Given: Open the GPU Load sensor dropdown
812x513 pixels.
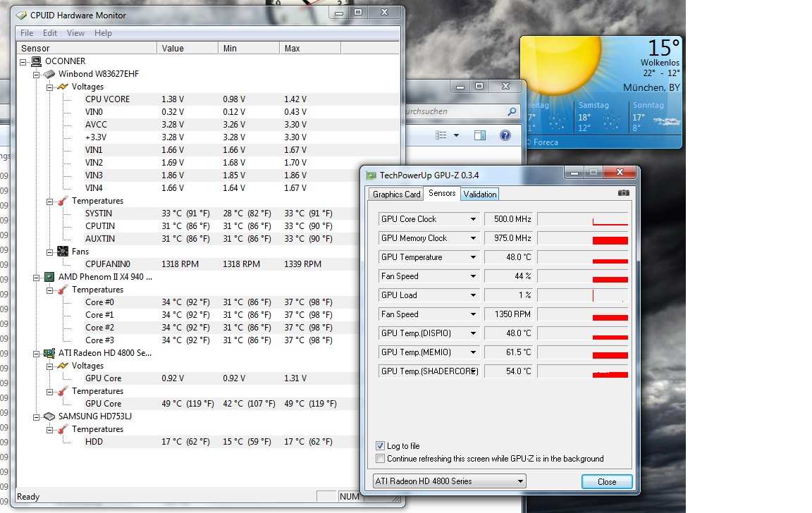Looking at the screenshot, I should [473, 295].
